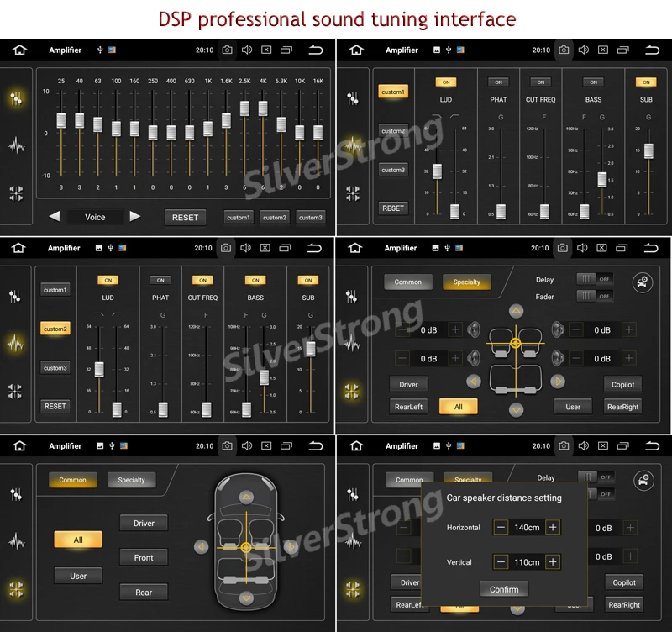The height and width of the screenshot is (632, 672).
Task: Enable the Fader switch on the Specialty screen
Action: point(595,296)
